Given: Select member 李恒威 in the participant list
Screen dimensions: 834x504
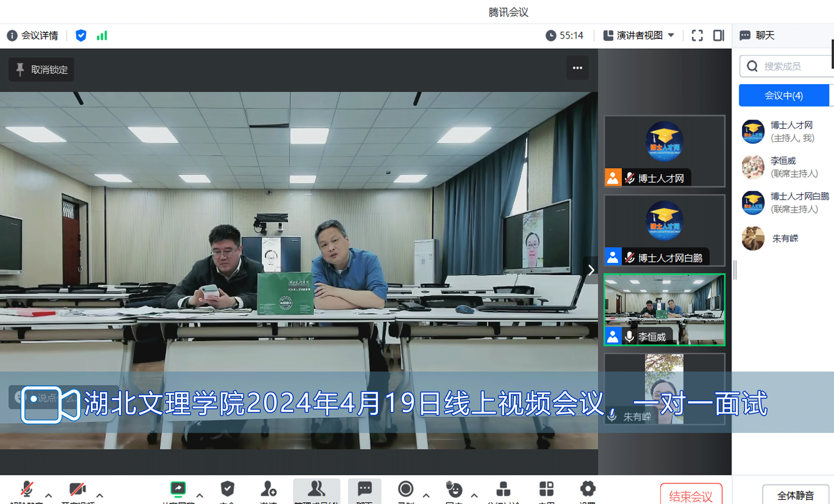Looking at the screenshot, I should click(786, 167).
